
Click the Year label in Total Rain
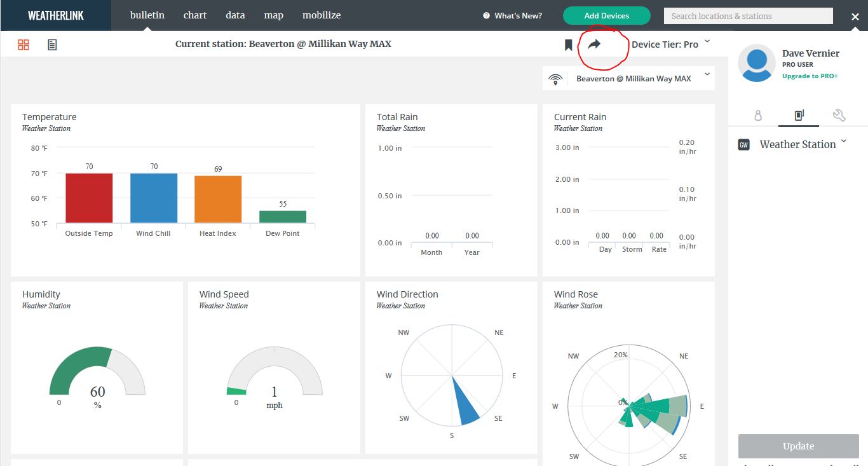(x=472, y=252)
